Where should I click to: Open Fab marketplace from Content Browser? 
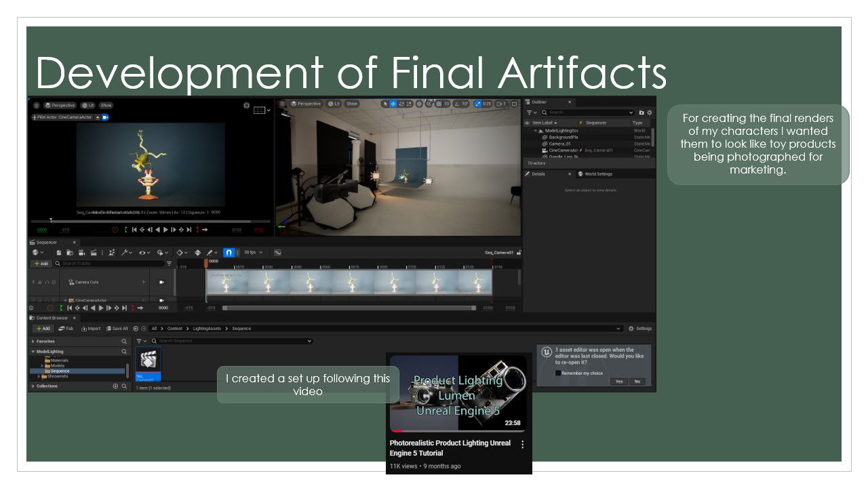click(x=66, y=329)
